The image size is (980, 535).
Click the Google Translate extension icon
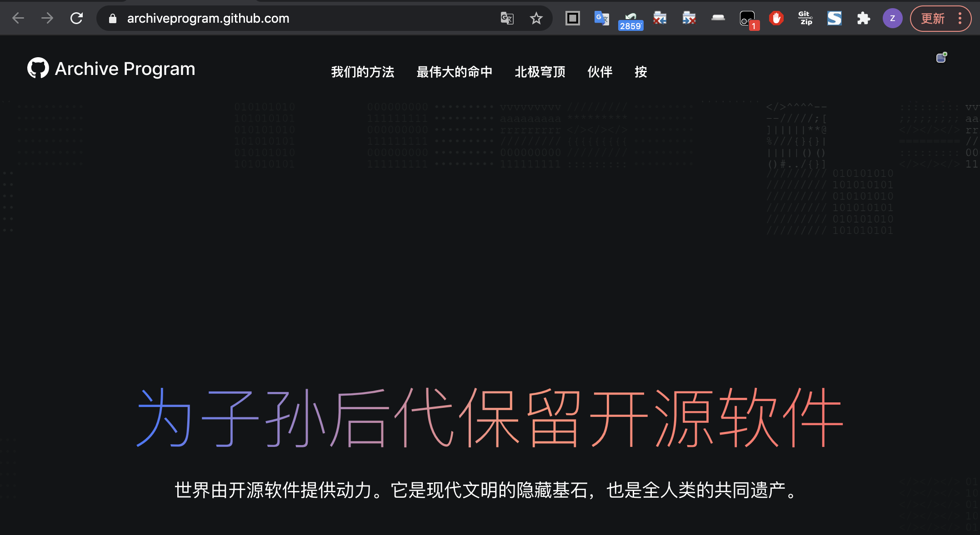click(x=601, y=18)
